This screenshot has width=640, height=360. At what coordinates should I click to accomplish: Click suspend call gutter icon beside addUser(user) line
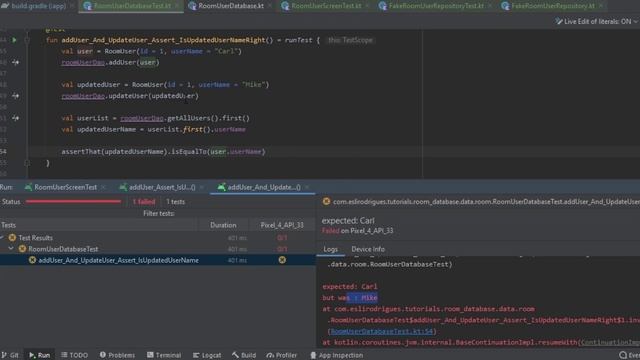coord(15,62)
